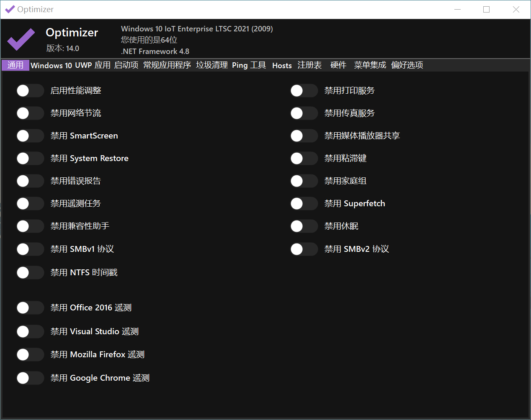Click the purple Optimizer checkmark logo

(21, 39)
